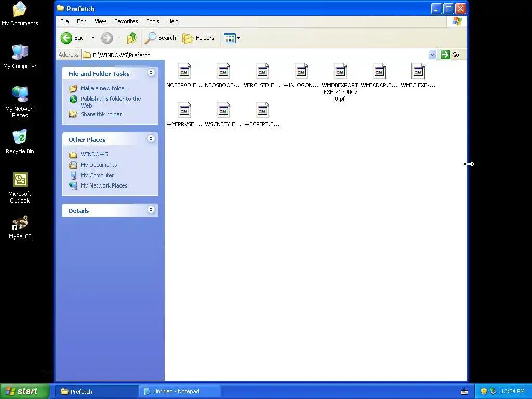Click Make a new folder link
Viewport: 532px width, 399px height.
pyautogui.click(x=103, y=88)
